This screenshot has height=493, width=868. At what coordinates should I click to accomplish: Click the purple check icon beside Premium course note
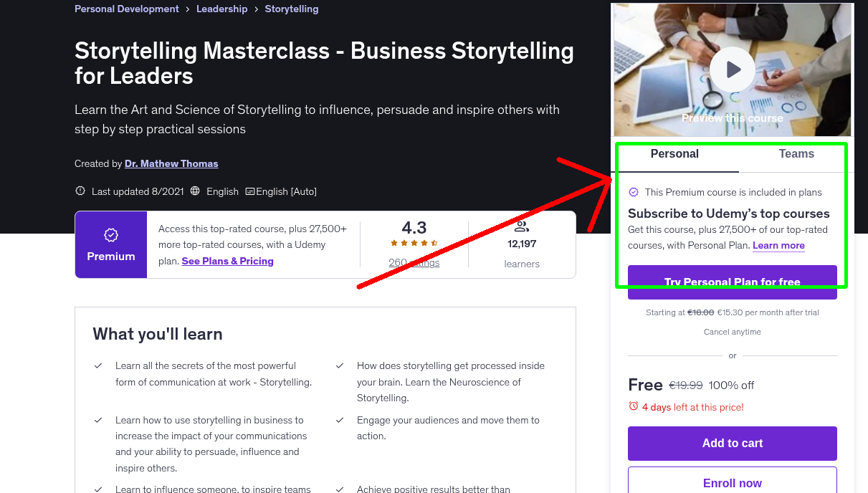[634, 192]
